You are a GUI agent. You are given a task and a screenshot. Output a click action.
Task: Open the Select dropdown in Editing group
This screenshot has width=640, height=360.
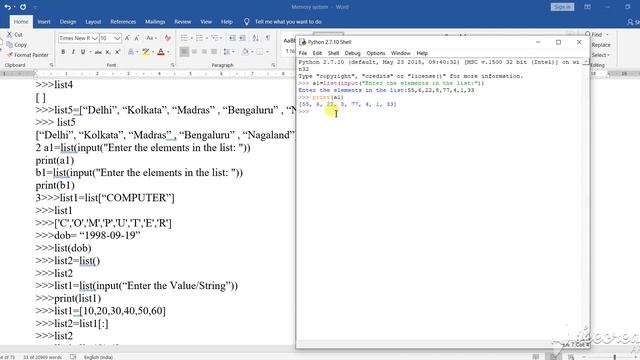(600, 55)
